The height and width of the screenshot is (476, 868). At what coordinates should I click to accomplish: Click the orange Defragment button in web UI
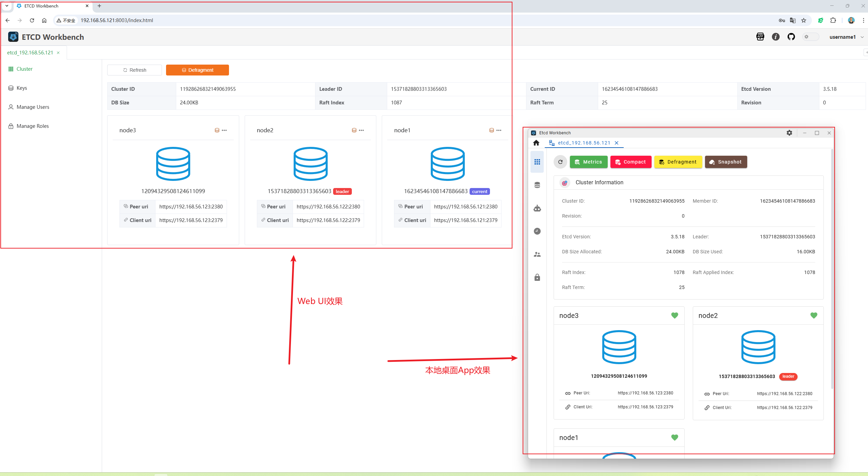coord(197,70)
